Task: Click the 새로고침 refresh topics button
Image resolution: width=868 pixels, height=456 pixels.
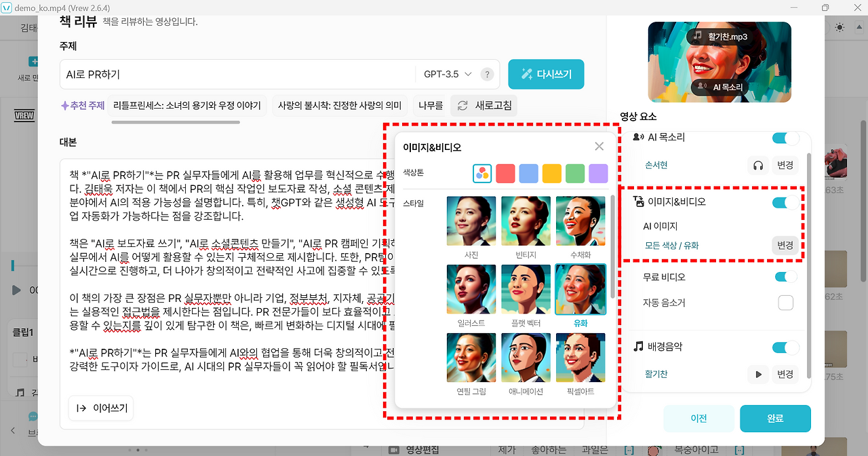Action: click(484, 106)
